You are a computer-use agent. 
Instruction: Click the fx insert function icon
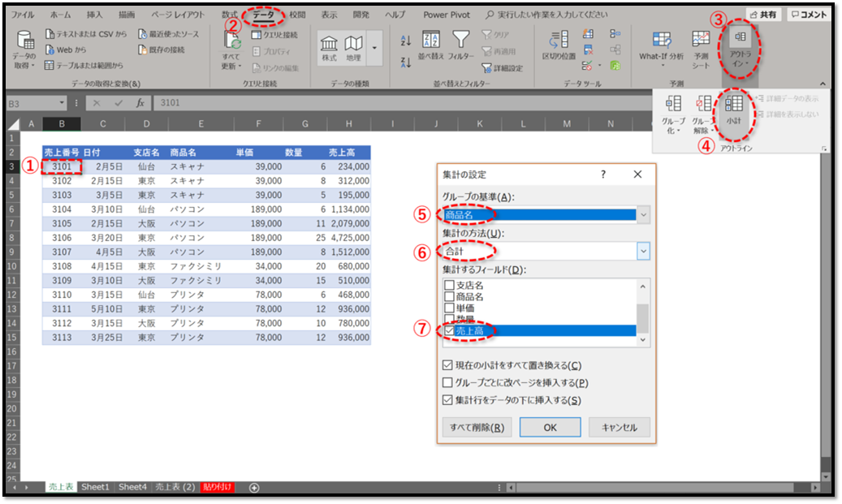click(140, 103)
